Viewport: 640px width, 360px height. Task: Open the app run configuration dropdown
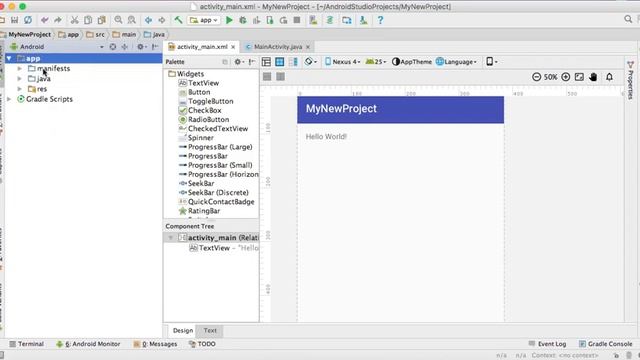(204, 20)
